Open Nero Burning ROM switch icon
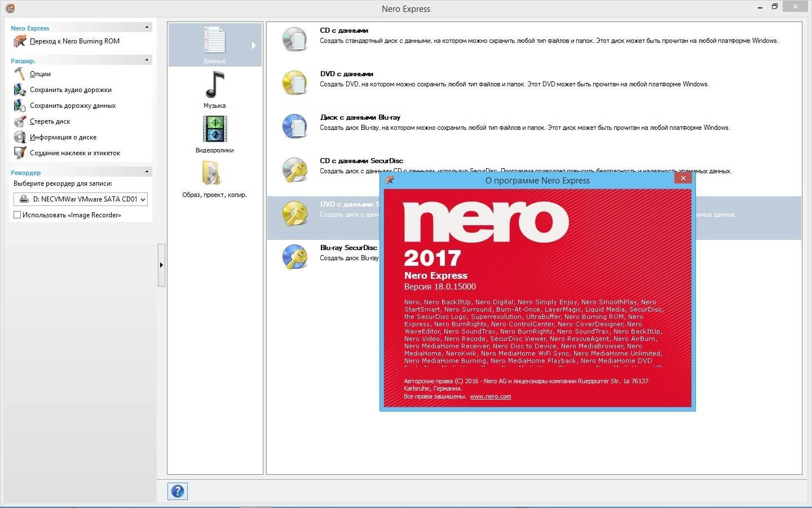 (x=20, y=41)
